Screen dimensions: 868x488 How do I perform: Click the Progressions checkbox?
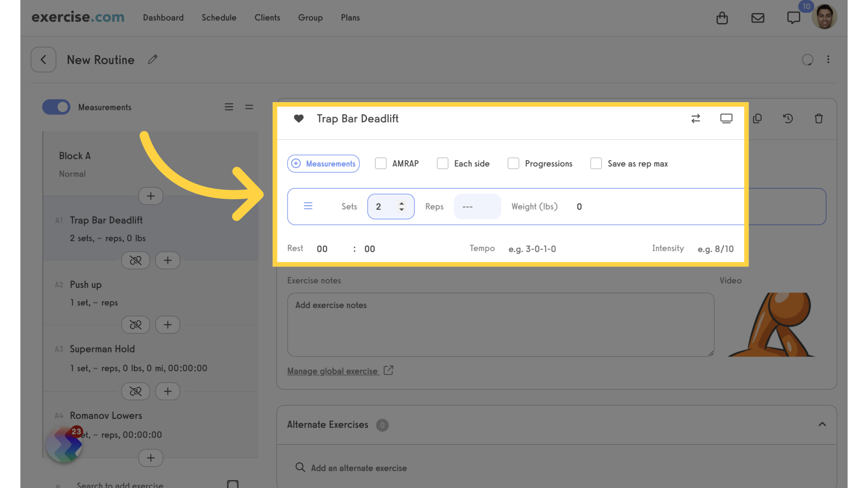513,163
